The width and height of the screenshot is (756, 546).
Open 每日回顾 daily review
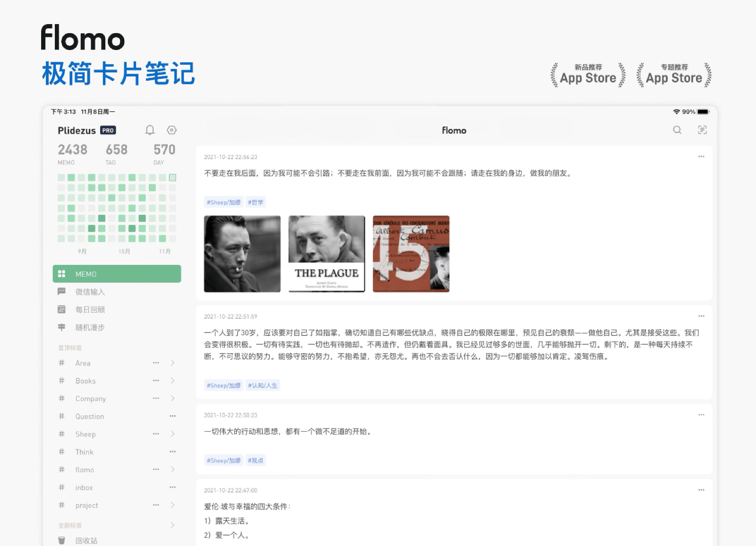coord(90,310)
